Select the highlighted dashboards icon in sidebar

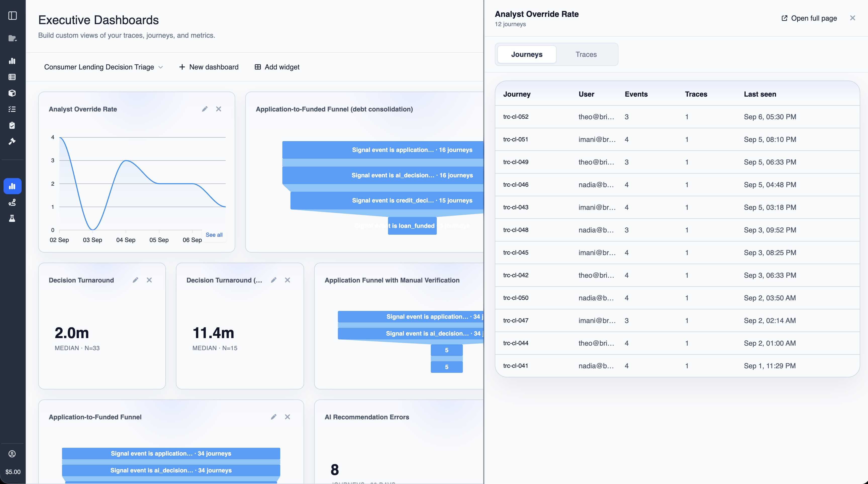13,186
